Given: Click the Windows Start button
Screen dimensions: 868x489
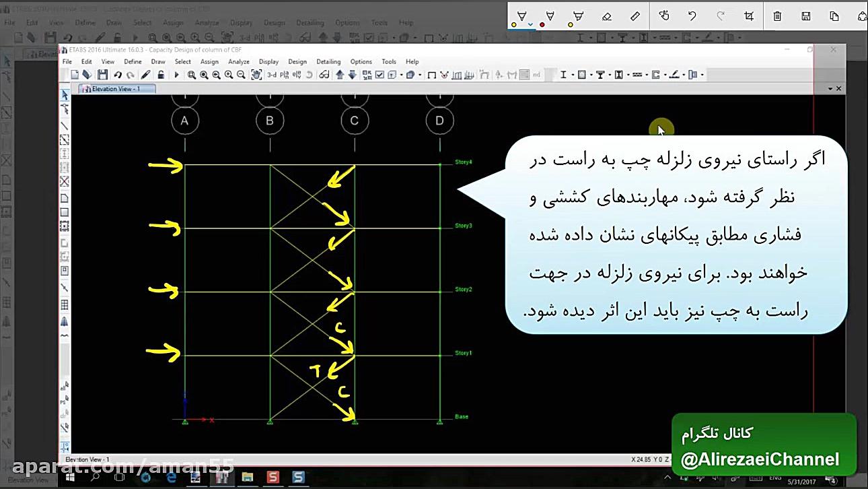Looking at the screenshot, I should (70, 480).
